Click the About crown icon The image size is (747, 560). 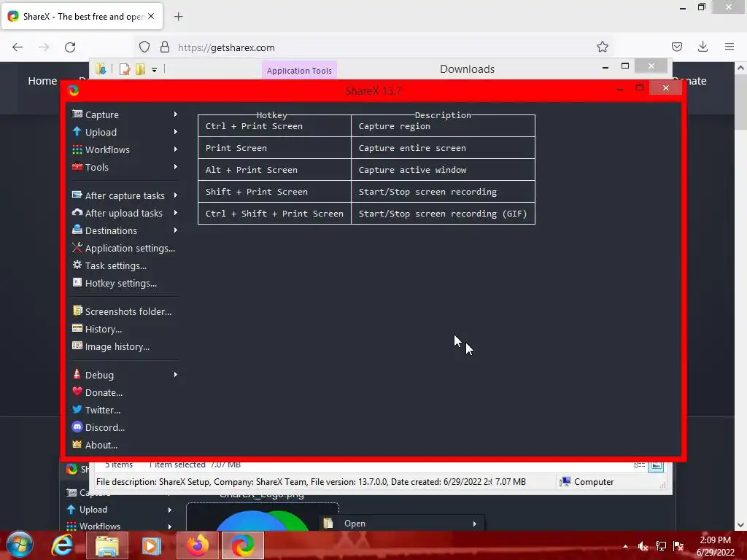tap(77, 444)
